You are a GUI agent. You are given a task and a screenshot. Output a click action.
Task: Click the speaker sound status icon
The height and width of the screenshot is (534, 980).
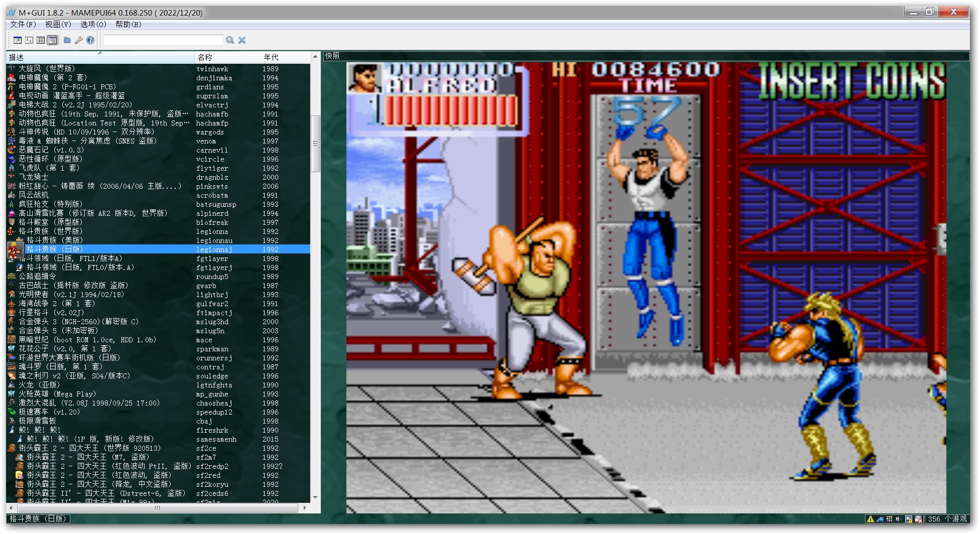tap(899, 519)
